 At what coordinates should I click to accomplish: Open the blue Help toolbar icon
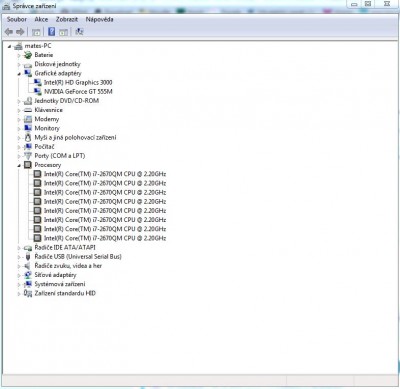coord(51,32)
